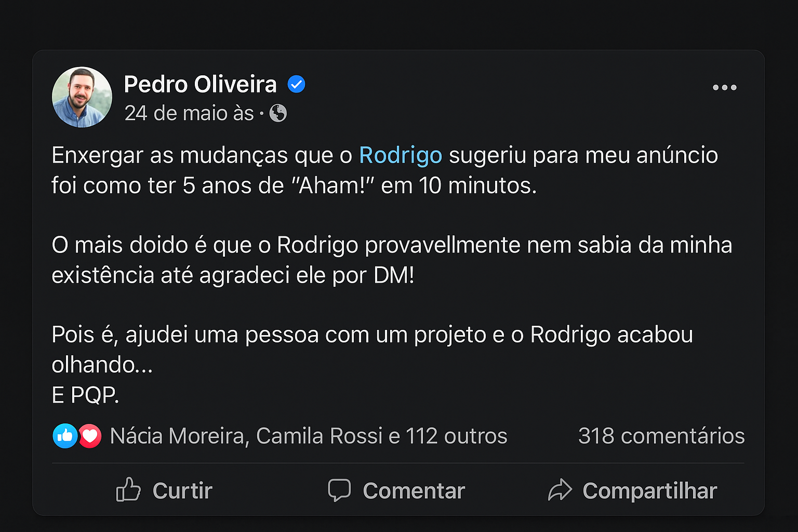The image size is (798, 532).
Task: Click the share arrow Compartilhar icon
Action: tap(560, 490)
